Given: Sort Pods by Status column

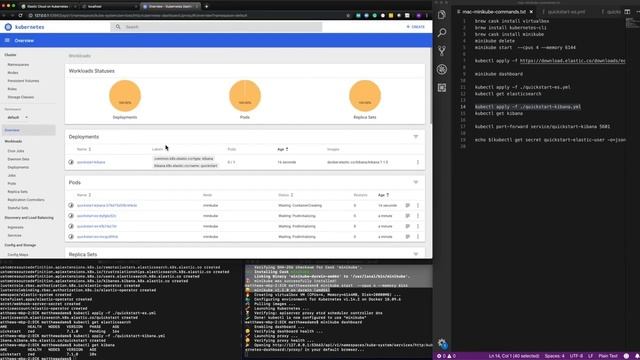Looking at the screenshot, I should pos(286,195).
